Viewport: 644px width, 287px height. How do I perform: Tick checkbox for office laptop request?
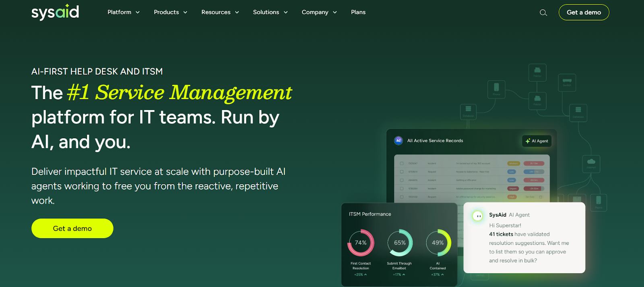(x=402, y=197)
